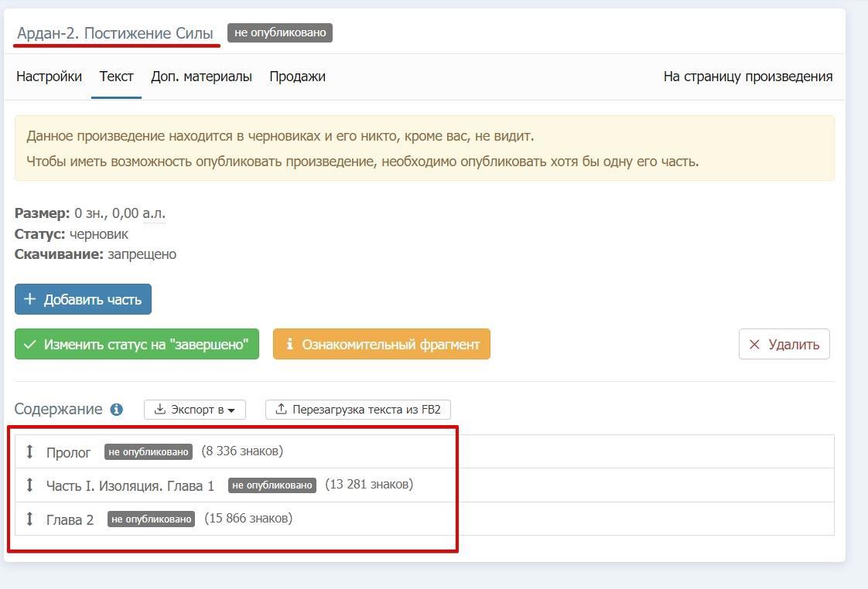
Task: Go to the Продажи tab
Action: [x=297, y=77]
